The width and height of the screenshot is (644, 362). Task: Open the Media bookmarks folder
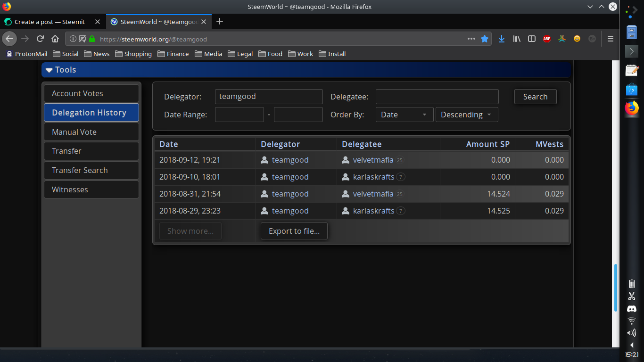[208, 54]
